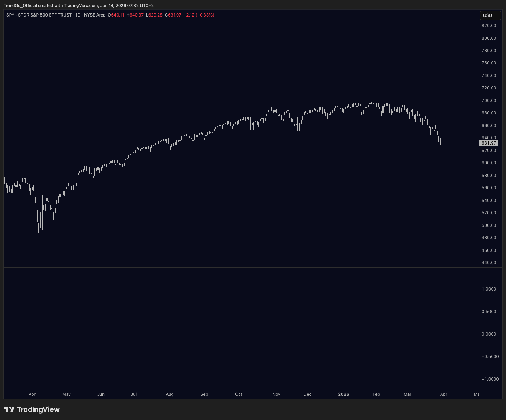Click the 480.00 price axis label

coord(489,238)
